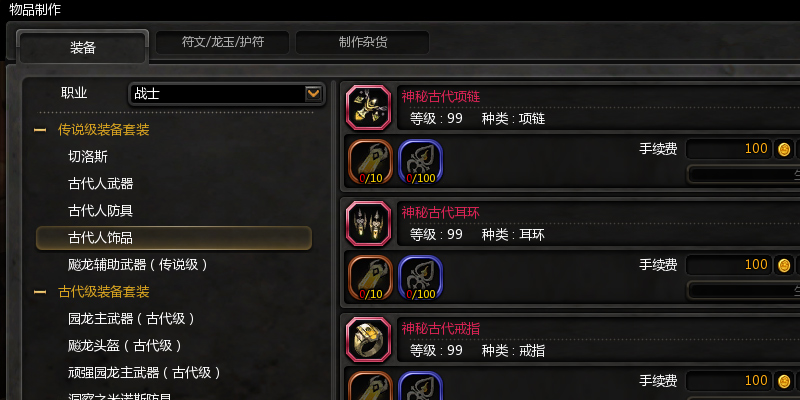Click the gold coin icon beside the earring fee
Image resolution: width=800 pixels, height=400 pixels.
pos(784,265)
